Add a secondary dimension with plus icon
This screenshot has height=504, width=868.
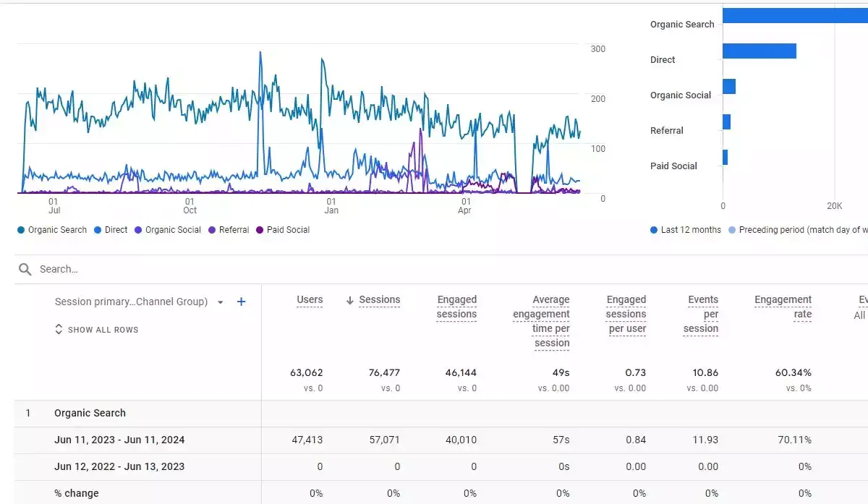tap(242, 302)
